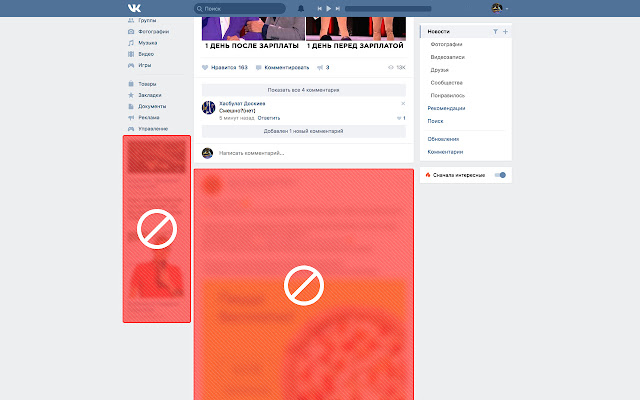640x400 pixels.
Task: Open Документы file icon in the left sidebar
Action: (131, 106)
